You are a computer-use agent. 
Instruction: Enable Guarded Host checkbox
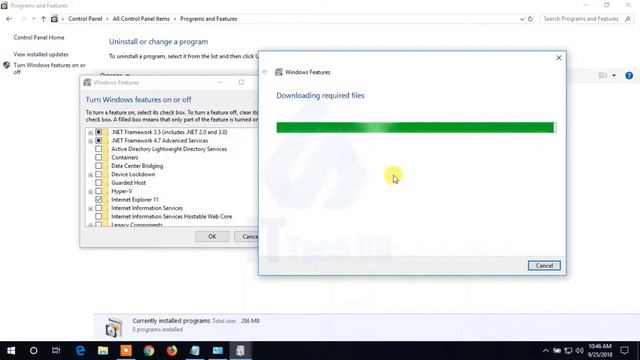pyautogui.click(x=98, y=182)
